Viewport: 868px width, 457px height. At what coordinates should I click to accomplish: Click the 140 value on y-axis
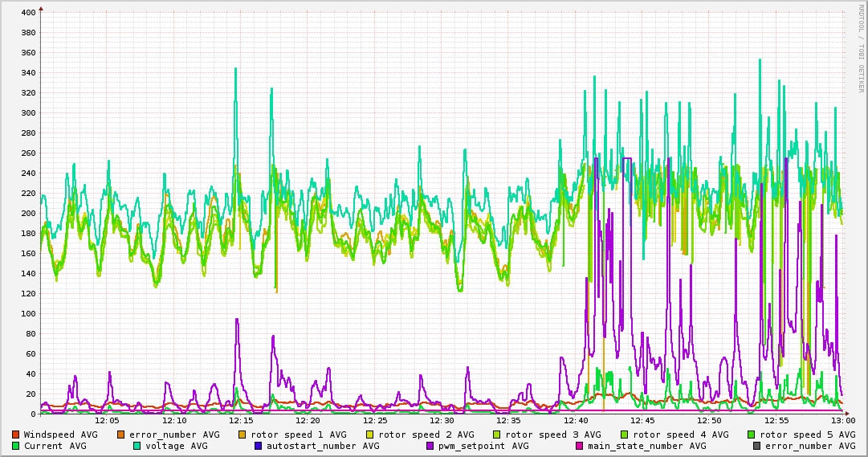pyautogui.click(x=29, y=273)
